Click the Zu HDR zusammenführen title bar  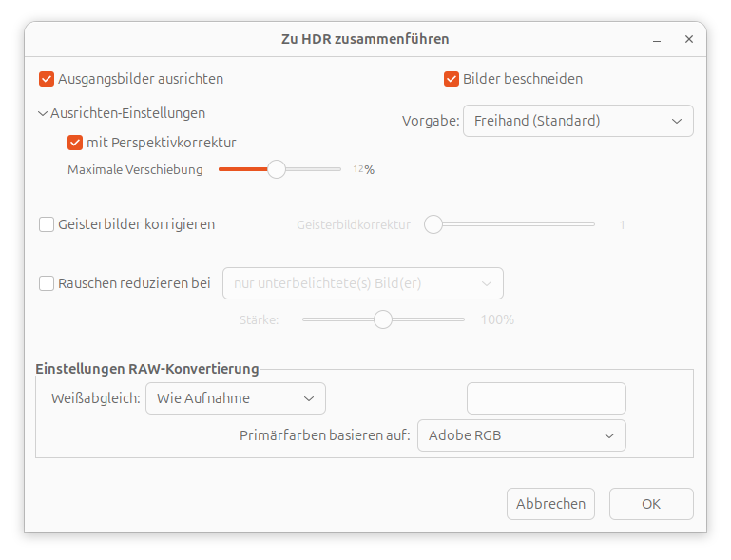[x=365, y=39]
